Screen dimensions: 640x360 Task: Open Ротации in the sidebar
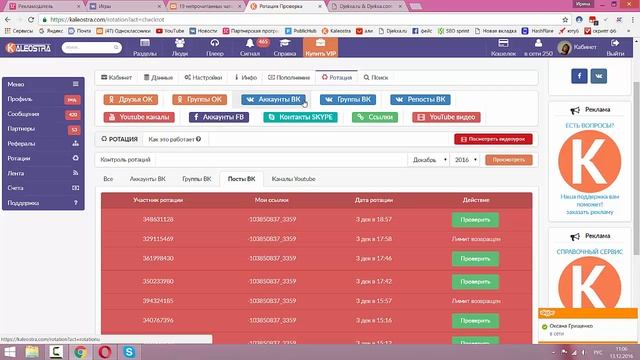(x=43, y=158)
